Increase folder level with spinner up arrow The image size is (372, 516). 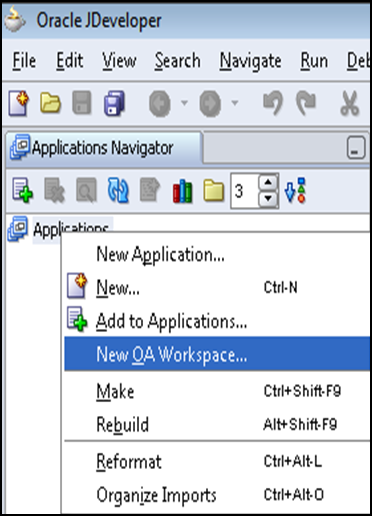(268, 182)
